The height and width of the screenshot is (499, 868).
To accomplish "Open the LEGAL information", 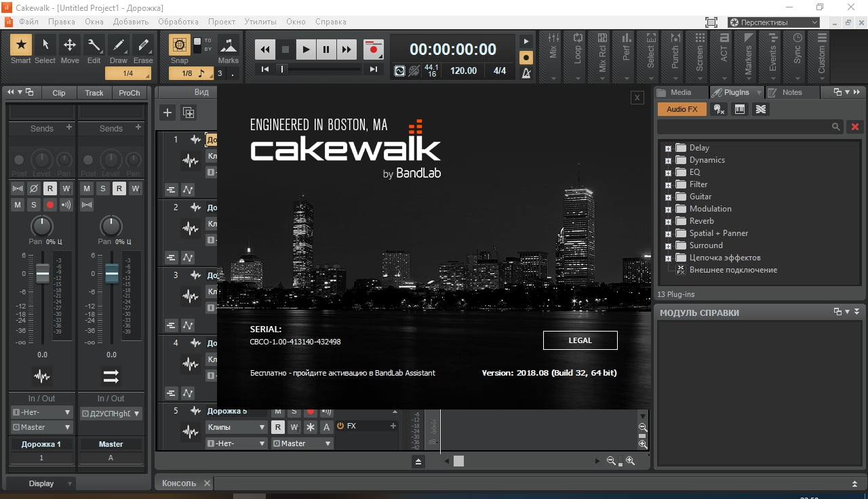I will [580, 340].
